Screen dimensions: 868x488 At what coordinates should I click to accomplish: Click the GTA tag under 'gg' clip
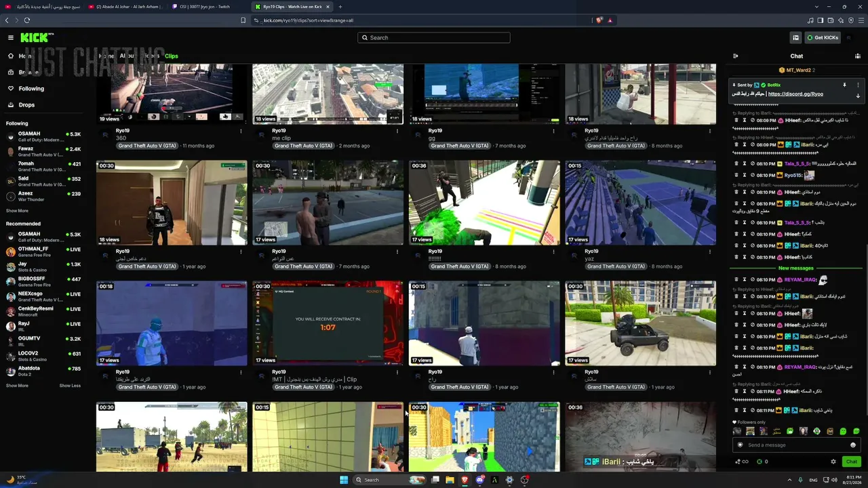point(460,146)
